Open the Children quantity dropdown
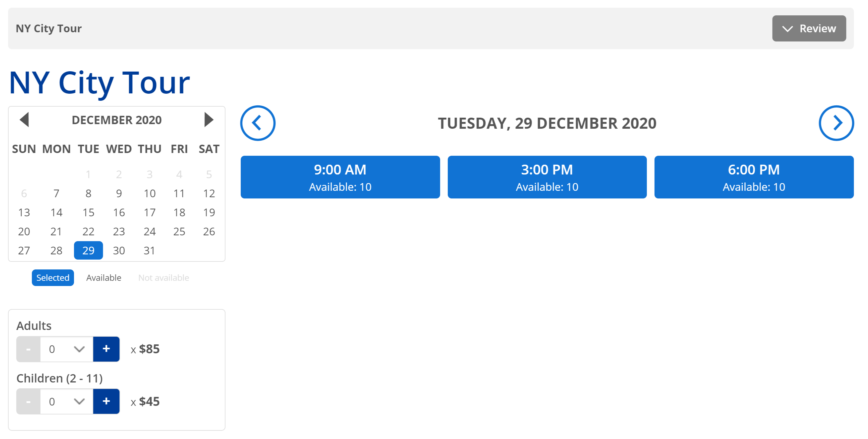 coord(66,401)
